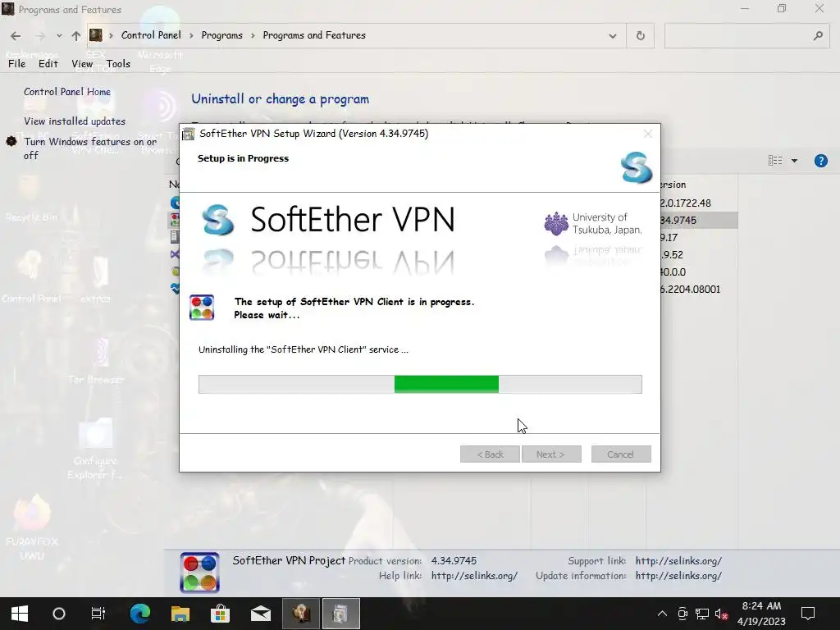Click the support link http://selinks.org/
Viewport: 840px width, 630px height.
[678, 561]
